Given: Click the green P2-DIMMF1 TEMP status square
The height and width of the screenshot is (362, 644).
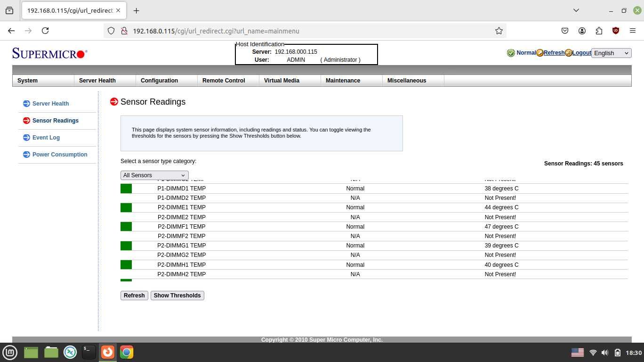Looking at the screenshot, I should tap(126, 227).
